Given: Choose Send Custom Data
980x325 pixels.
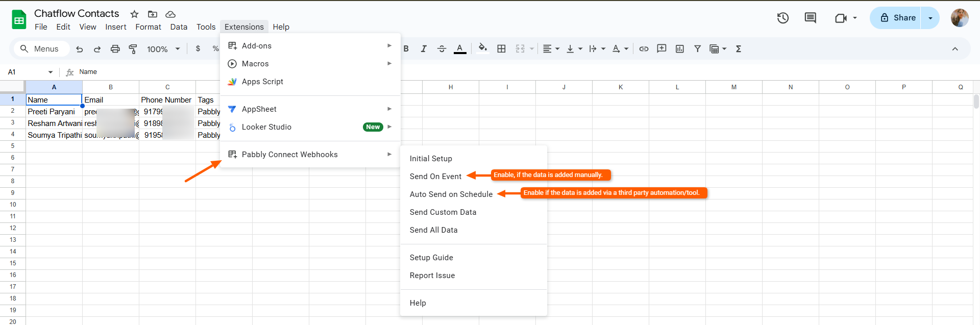Looking at the screenshot, I should (x=474, y=212).
